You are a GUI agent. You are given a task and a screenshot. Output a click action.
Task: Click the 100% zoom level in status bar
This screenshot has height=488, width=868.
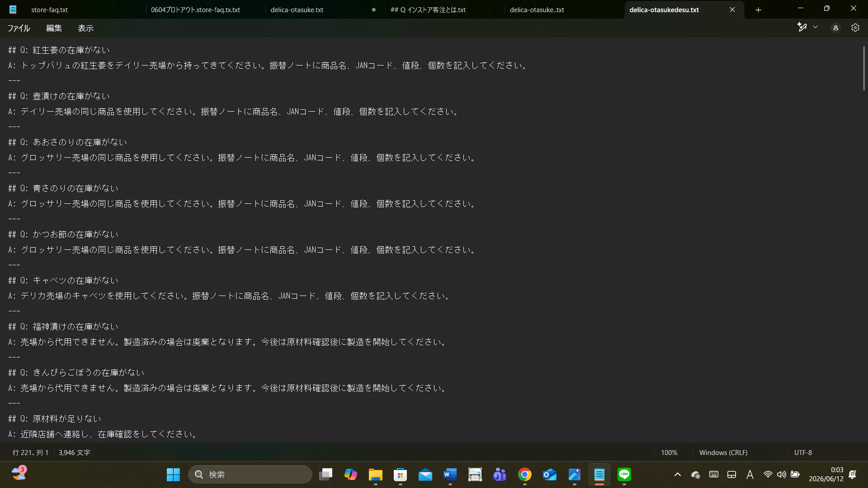[669, 452]
